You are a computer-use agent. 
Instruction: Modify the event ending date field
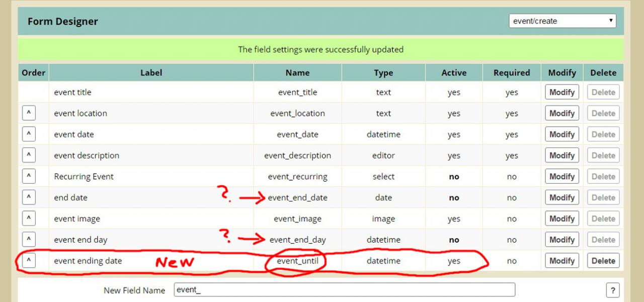562,261
